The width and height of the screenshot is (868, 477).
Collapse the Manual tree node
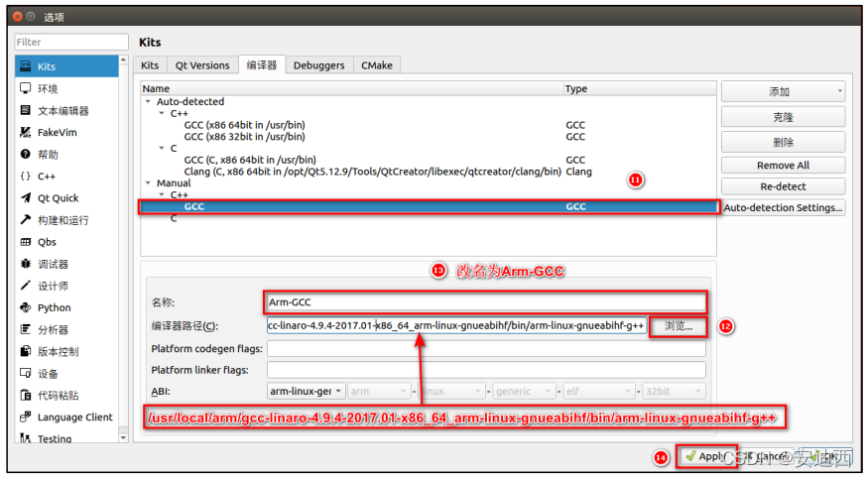click(148, 183)
